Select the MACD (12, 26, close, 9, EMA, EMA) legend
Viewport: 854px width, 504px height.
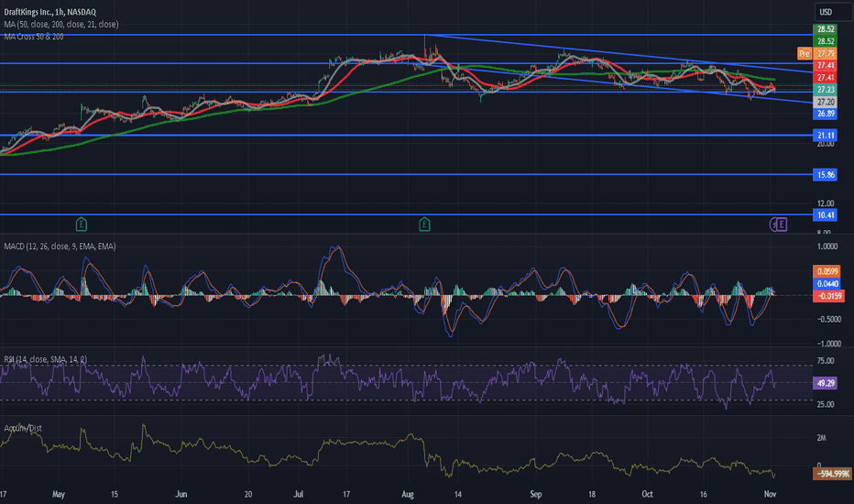(x=60, y=247)
